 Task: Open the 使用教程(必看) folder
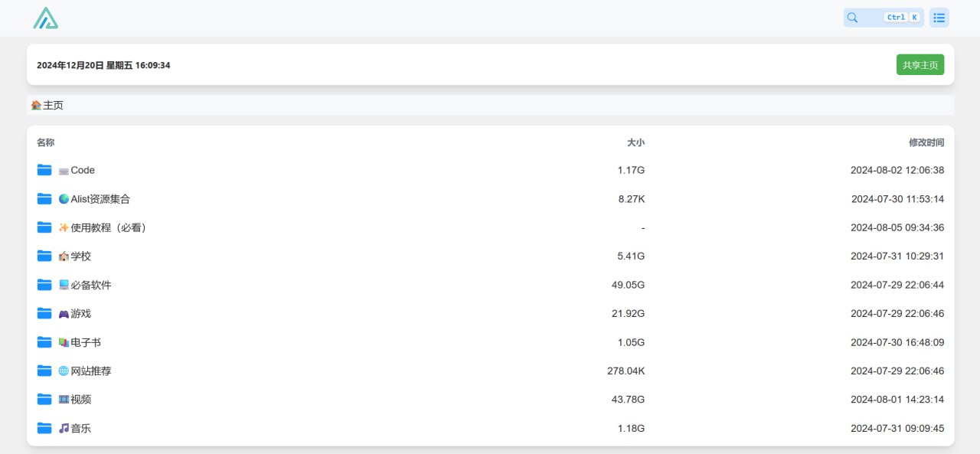pyautogui.click(x=109, y=227)
